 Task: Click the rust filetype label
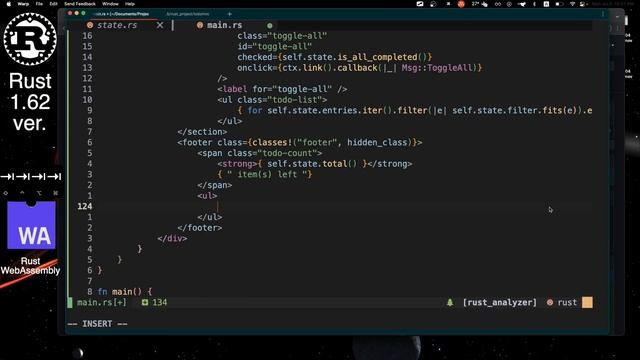click(x=567, y=302)
